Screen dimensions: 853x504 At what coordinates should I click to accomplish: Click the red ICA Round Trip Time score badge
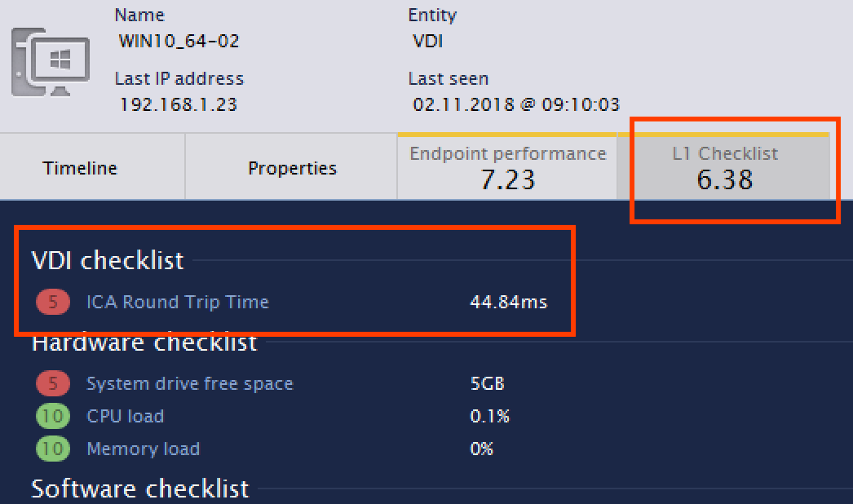click(53, 303)
